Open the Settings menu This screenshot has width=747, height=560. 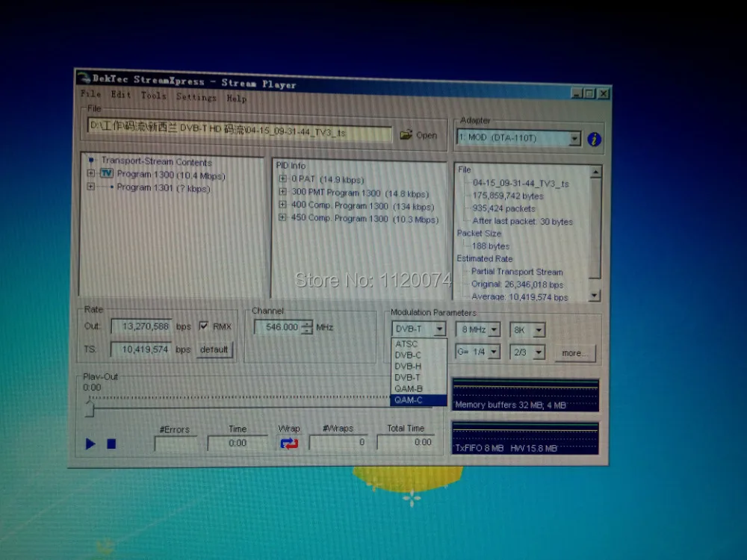click(x=196, y=97)
